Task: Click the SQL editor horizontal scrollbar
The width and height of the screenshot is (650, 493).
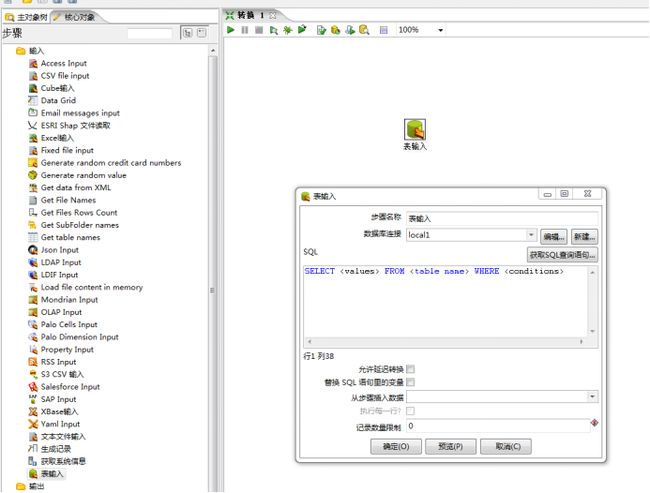Action: coord(446,342)
